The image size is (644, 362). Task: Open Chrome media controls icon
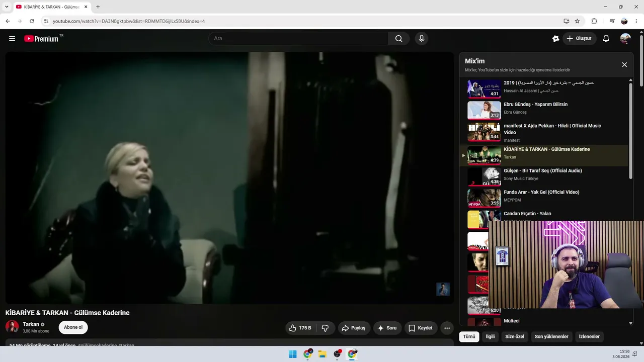coord(612,21)
